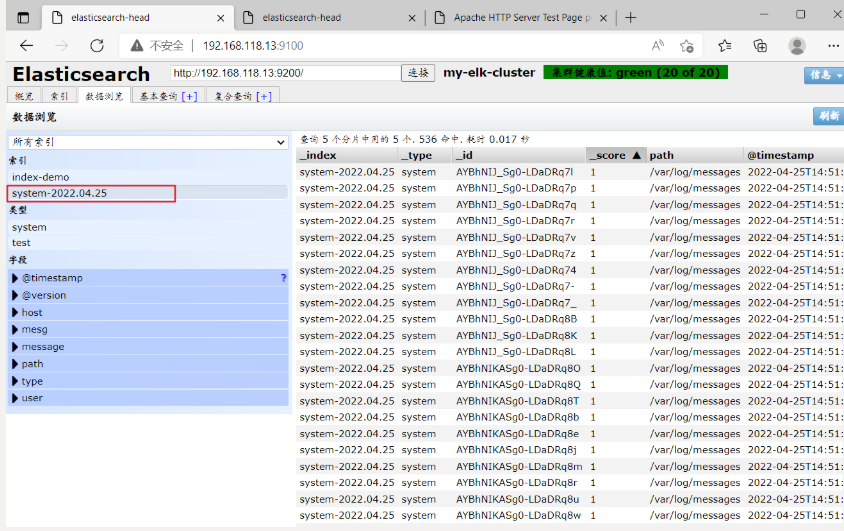Open result row with id AYBhNIKASg0-LDaDRq8O
The width and height of the screenshot is (844, 531).
click(x=570, y=369)
